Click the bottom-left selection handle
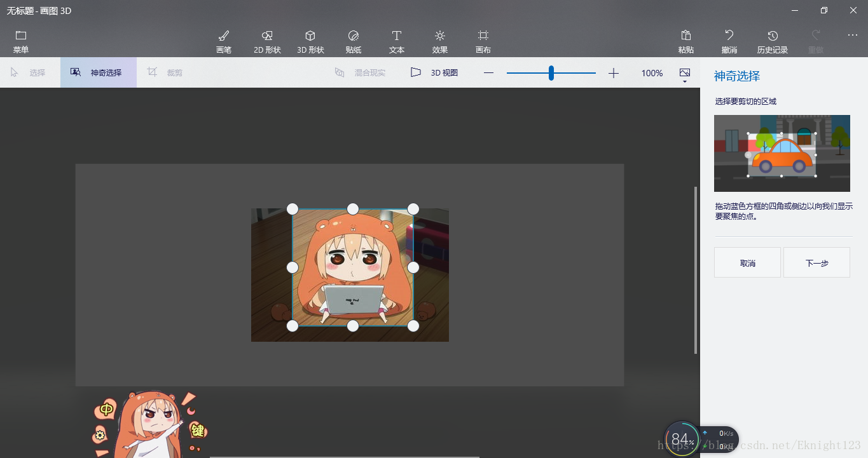This screenshot has width=868, height=458. point(293,326)
